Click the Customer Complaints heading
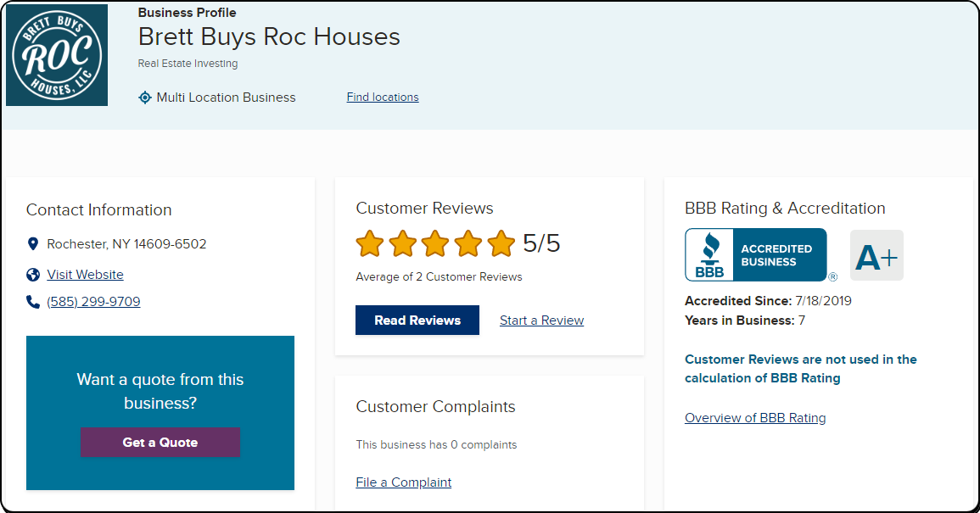 pos(435,407)
